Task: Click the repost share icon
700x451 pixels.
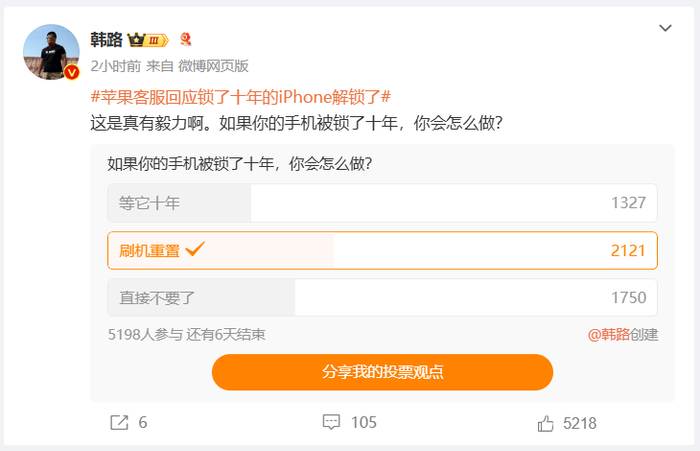Action: [118, 423]
